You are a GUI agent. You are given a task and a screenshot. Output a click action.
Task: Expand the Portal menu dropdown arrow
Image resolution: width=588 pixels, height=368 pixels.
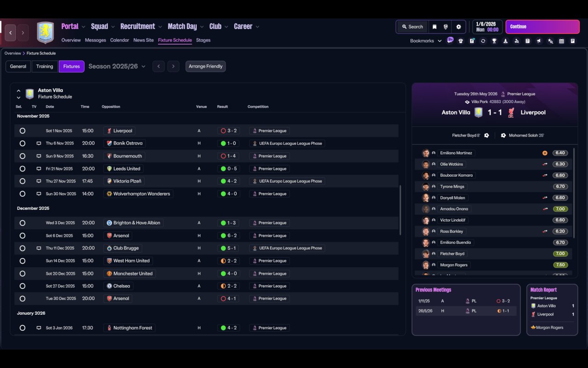tap(83, 27)
